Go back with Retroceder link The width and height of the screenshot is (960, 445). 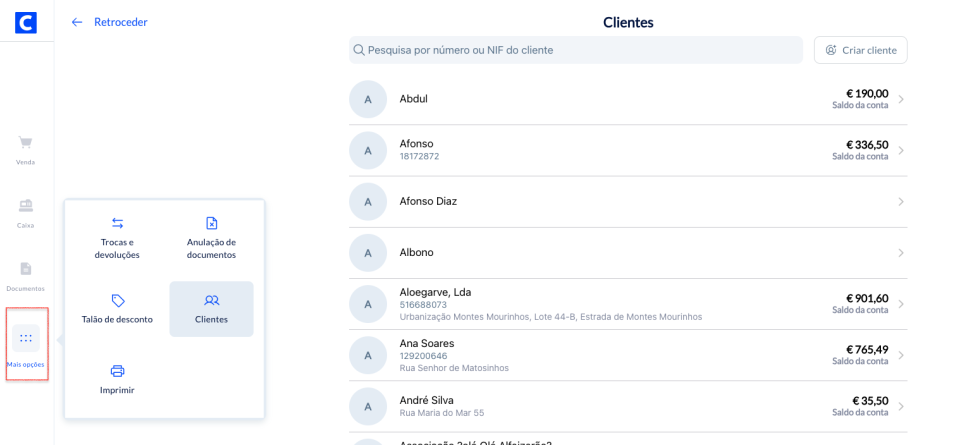(109, 22)
